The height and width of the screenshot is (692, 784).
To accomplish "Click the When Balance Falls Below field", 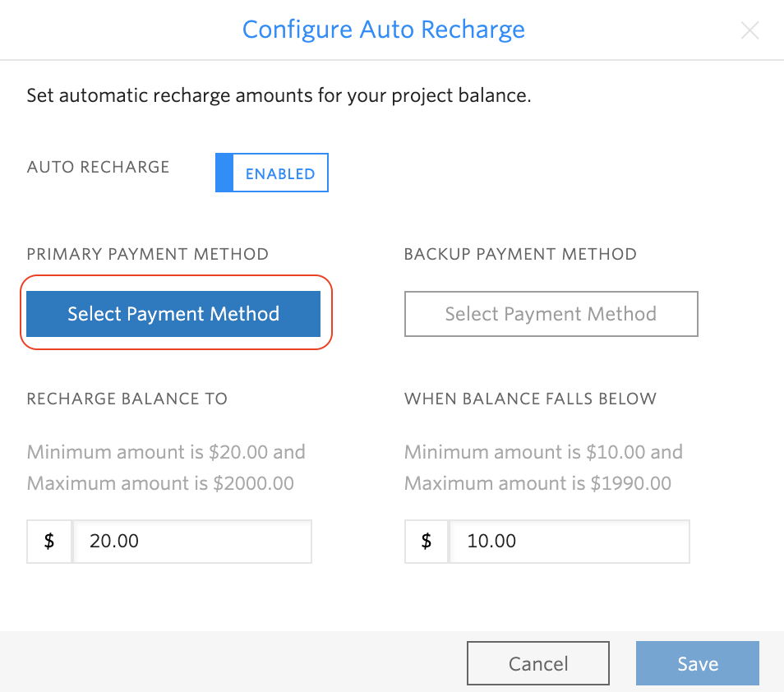I will 570,541.
